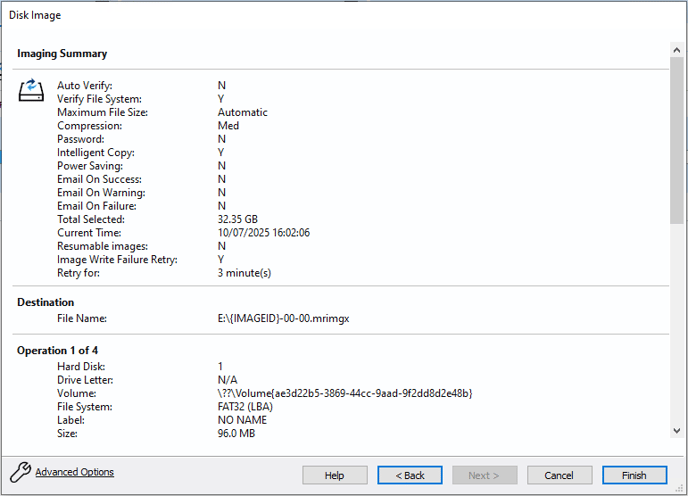Select the 'Operation 1 of 4' heading

[x=57, y=350]
